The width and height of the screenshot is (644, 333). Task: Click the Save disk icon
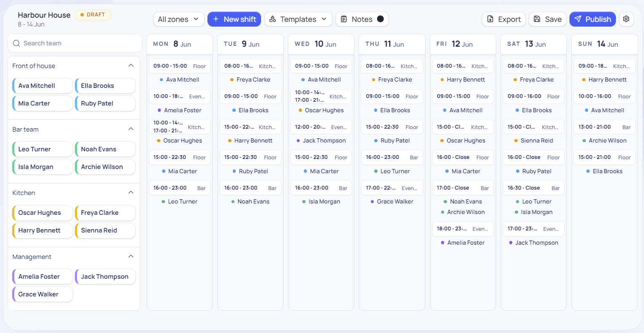click(x=537, y=19)
